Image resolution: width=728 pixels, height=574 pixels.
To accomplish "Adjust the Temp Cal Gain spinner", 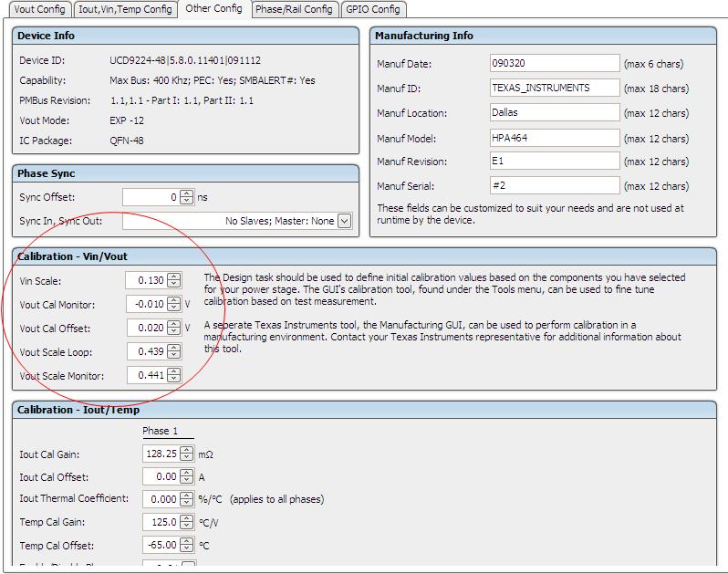I will (187, 521).
